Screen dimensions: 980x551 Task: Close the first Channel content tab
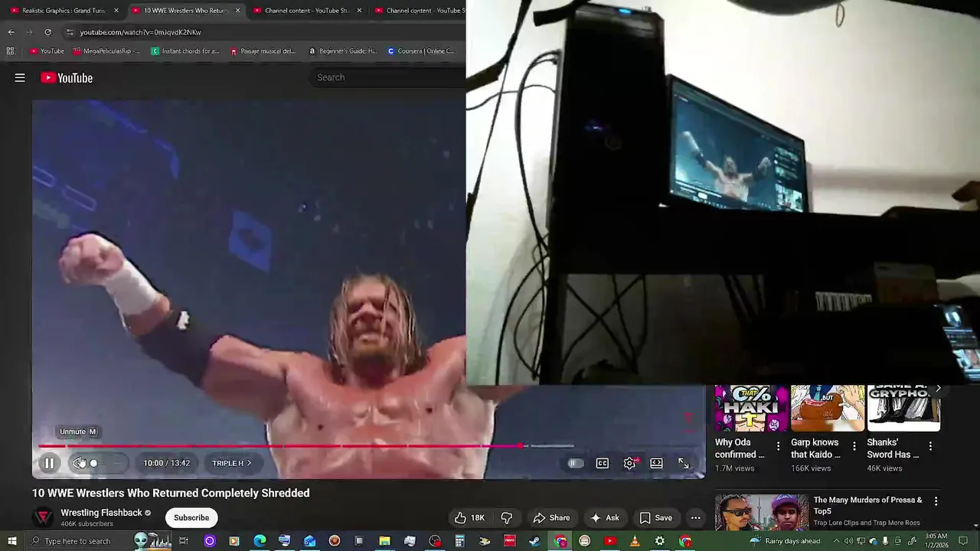359,11
